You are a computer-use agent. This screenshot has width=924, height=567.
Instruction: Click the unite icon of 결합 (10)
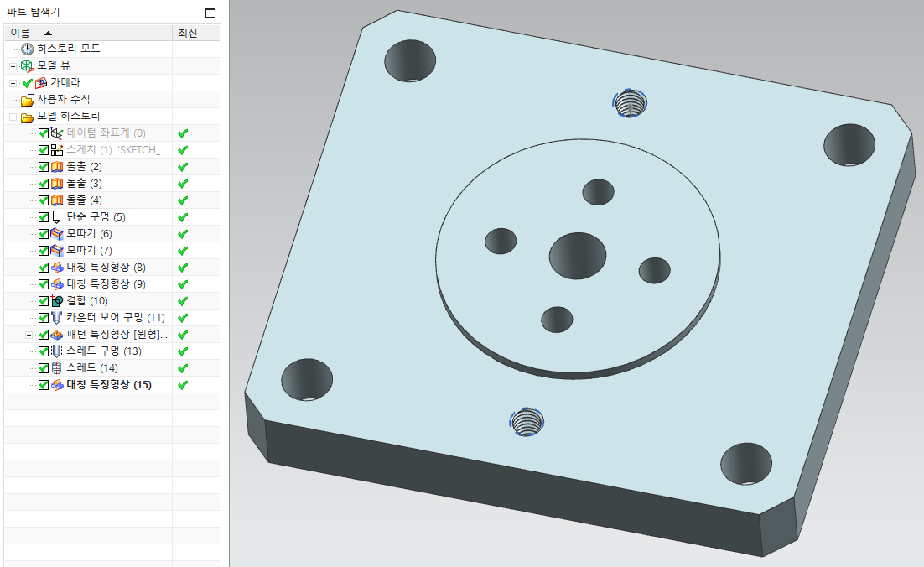coord(56,301)
